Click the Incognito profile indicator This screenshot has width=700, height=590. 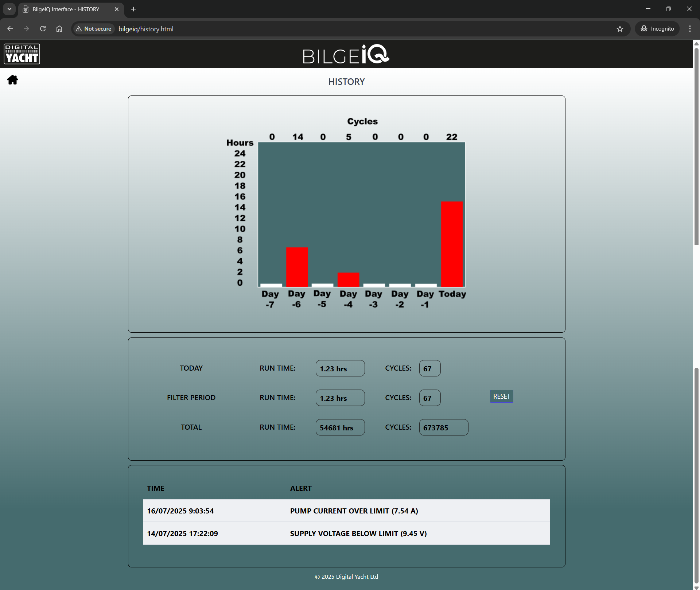657,29
